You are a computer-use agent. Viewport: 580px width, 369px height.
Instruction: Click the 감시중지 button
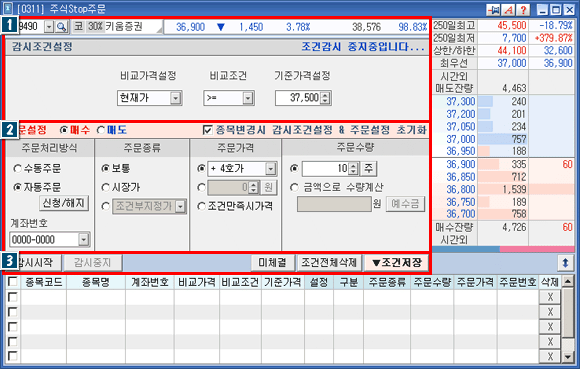click(x=92, y=263)
